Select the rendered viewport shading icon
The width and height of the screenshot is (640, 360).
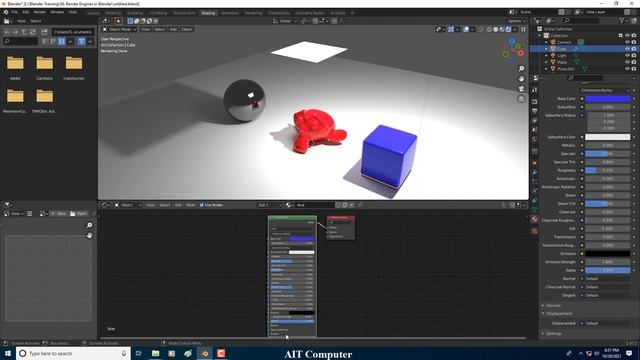[509, 29]
